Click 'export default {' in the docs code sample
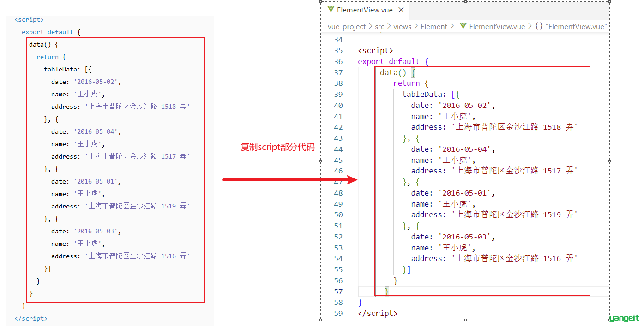Viewport: 644px width, 327px height. [51, 32]
